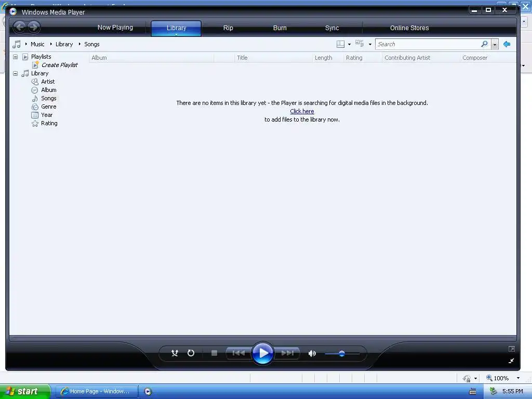Viewport: 532px width, 399px height.
Task: Expand arrow before Library breadcrumb
Action: coord(51,44)
